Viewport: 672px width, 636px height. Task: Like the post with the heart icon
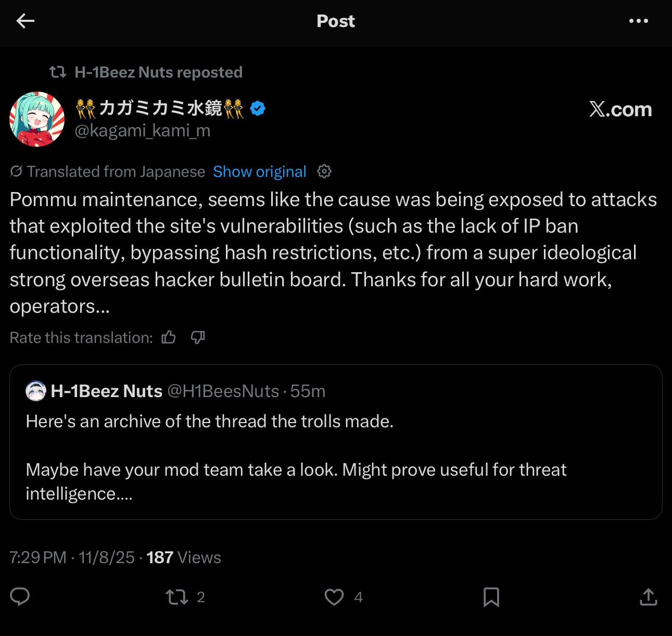[334, 596]
